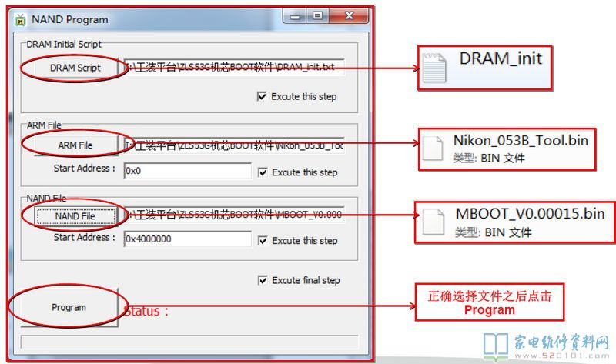
Task: Open the ARM File browse button
Action: [75, 145]
